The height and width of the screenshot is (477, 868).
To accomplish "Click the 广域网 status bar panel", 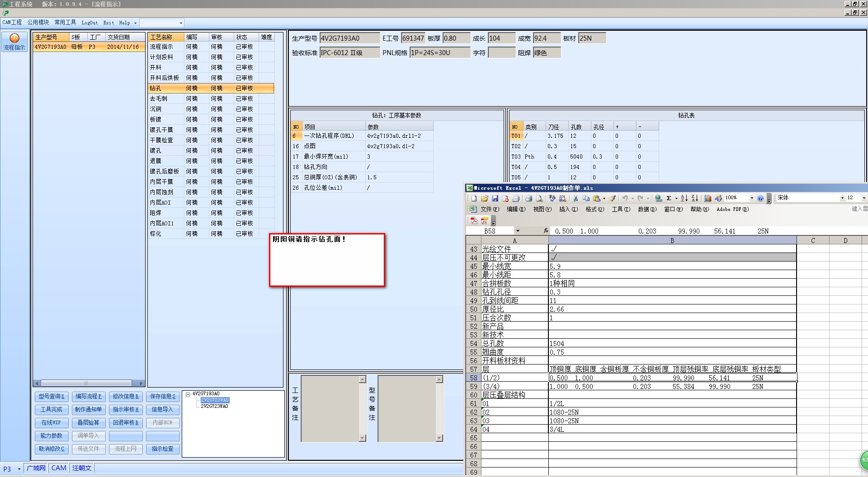I will click(36, 468).
